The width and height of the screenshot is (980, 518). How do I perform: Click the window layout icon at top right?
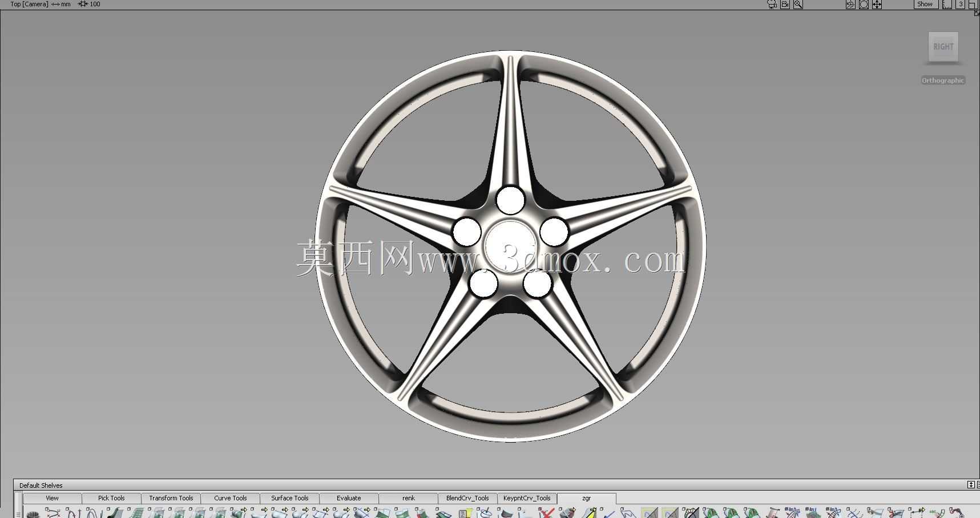[973, 5]
